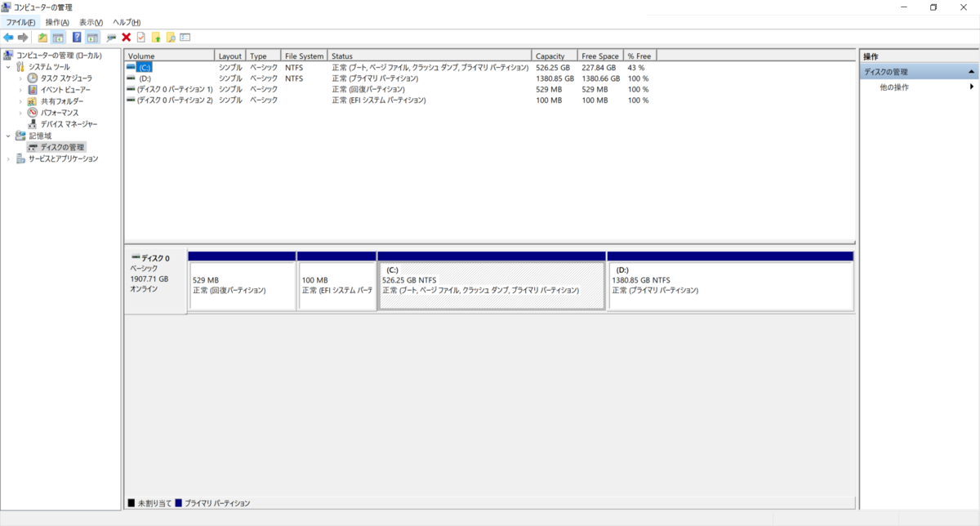Toggle the Show/Hide Console Tree toolbar icon

click(58, 38)
